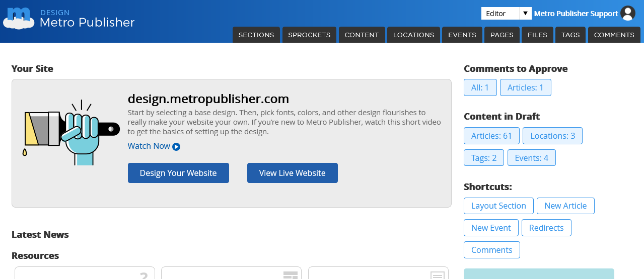Click the question mark resource card icon
This screenshot has width=644, height=279.
tap(144, 275)
